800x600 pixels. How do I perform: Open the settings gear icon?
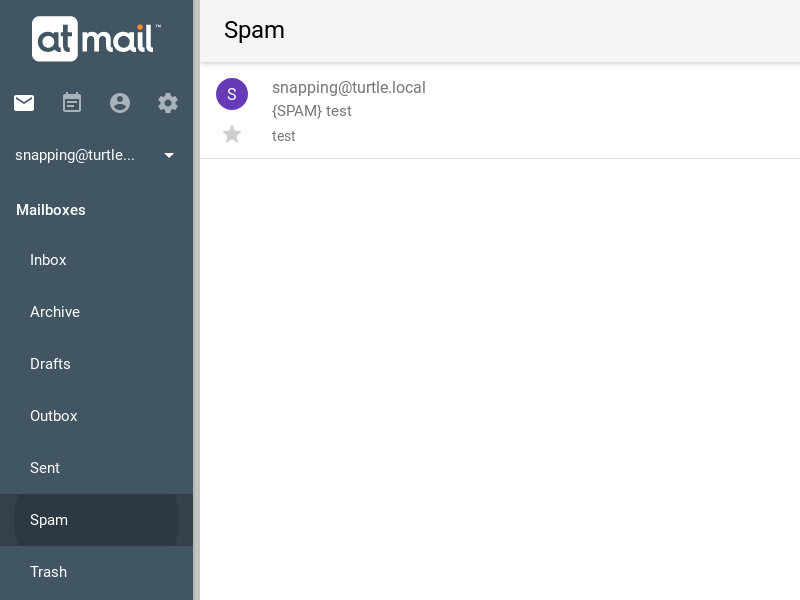[168, 103]
